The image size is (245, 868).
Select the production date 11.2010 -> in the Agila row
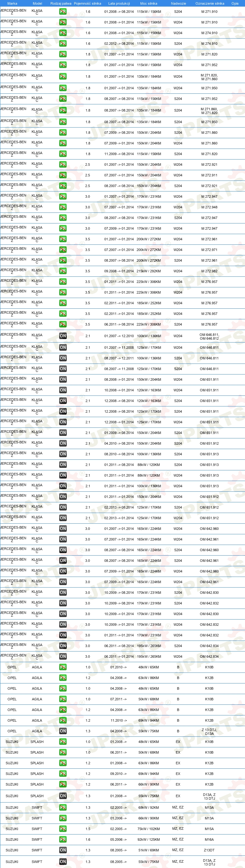tap(119, 720)
